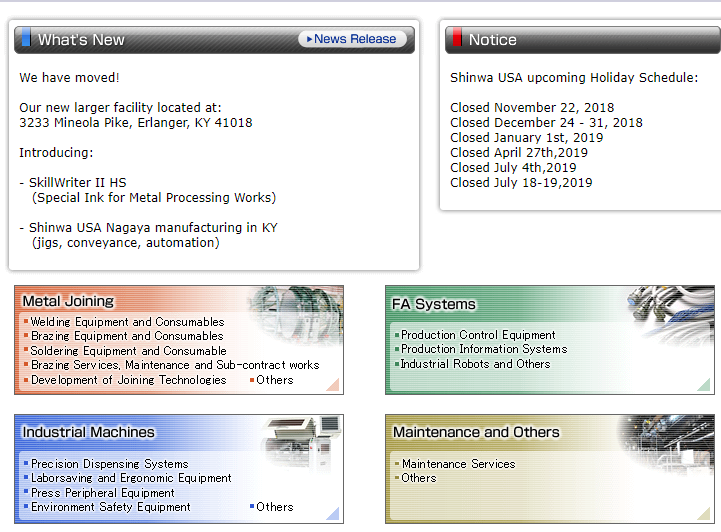
Task: Select Press Peripheral Equipment
Action: click(x=103, y=493)
